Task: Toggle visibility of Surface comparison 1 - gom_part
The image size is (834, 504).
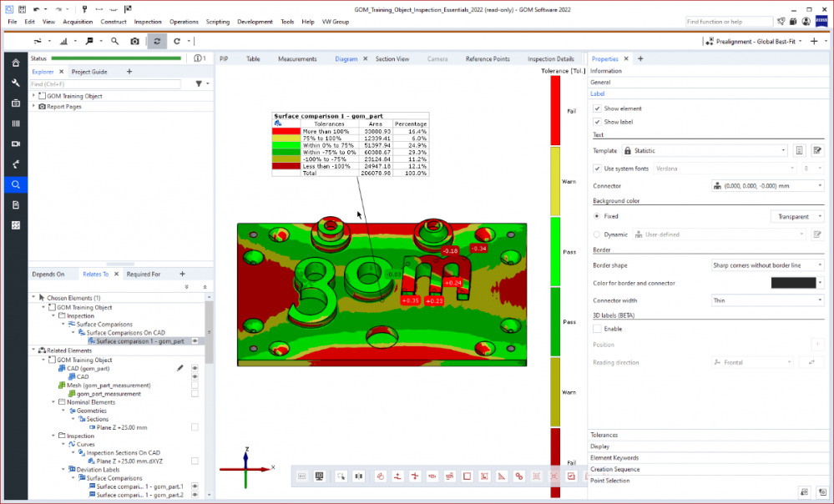Action: 195,340
